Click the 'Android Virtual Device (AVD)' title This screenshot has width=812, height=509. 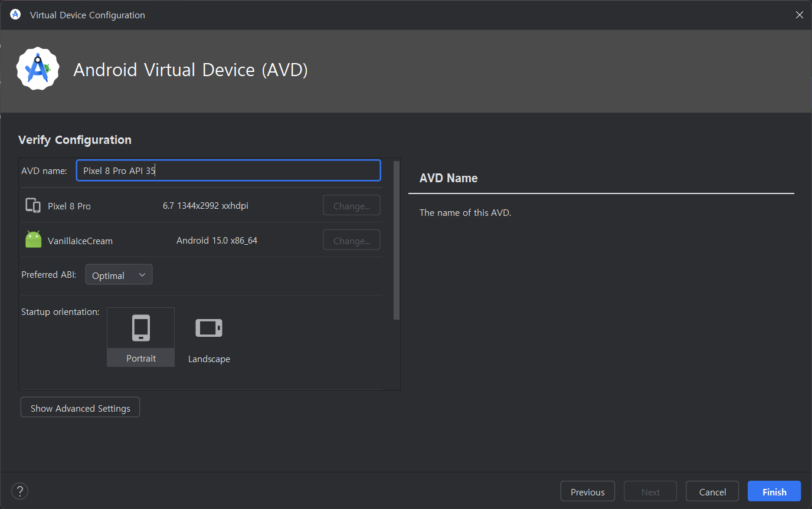pos(191,70)
